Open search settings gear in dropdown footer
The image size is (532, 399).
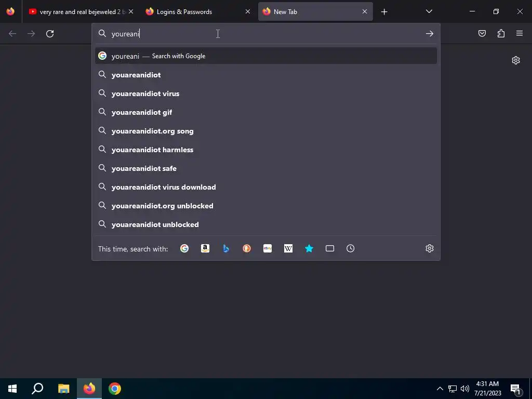(x=430, y=248)
